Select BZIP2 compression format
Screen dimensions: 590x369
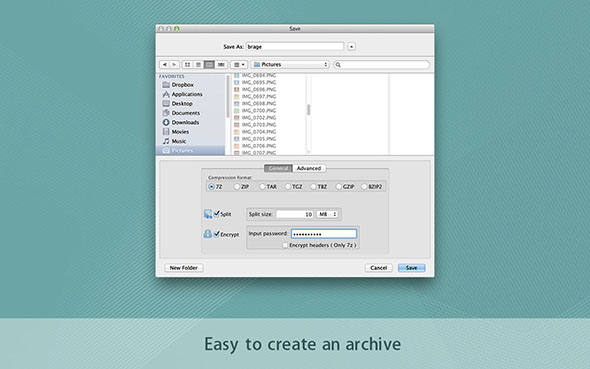[364, 187]
